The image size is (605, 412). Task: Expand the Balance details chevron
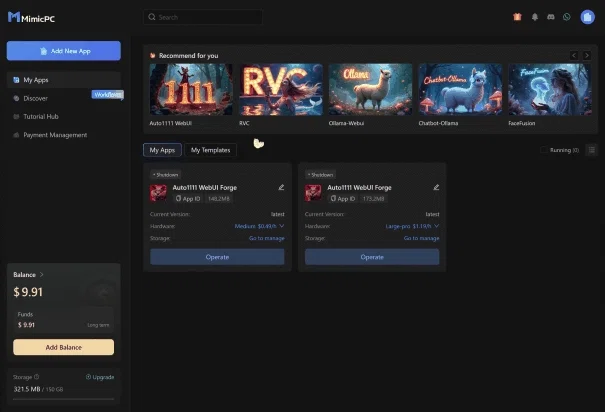[x=42, y=275]
